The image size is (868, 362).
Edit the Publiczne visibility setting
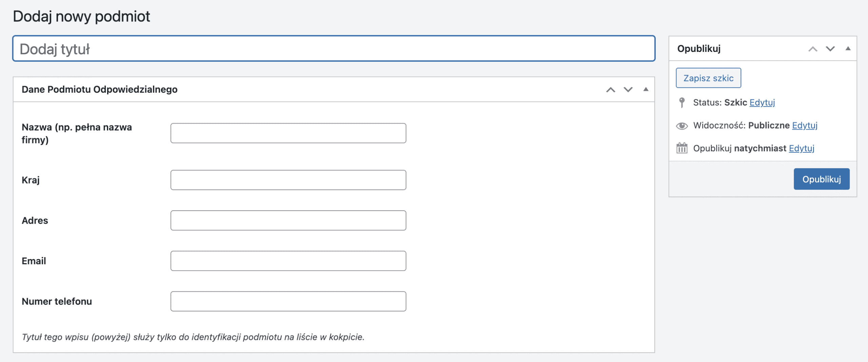click(804, 126)
